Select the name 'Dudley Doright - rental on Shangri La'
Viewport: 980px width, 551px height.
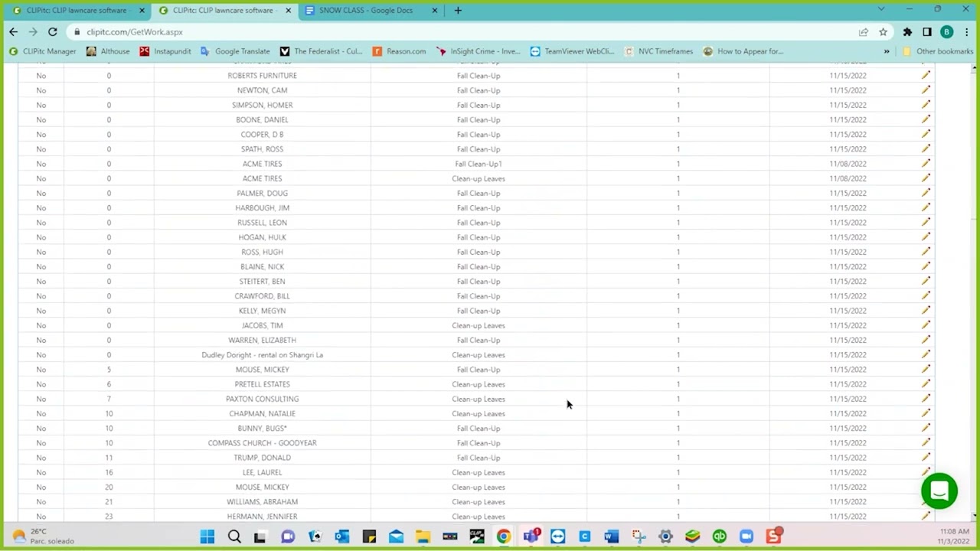(x=262, y=354)
